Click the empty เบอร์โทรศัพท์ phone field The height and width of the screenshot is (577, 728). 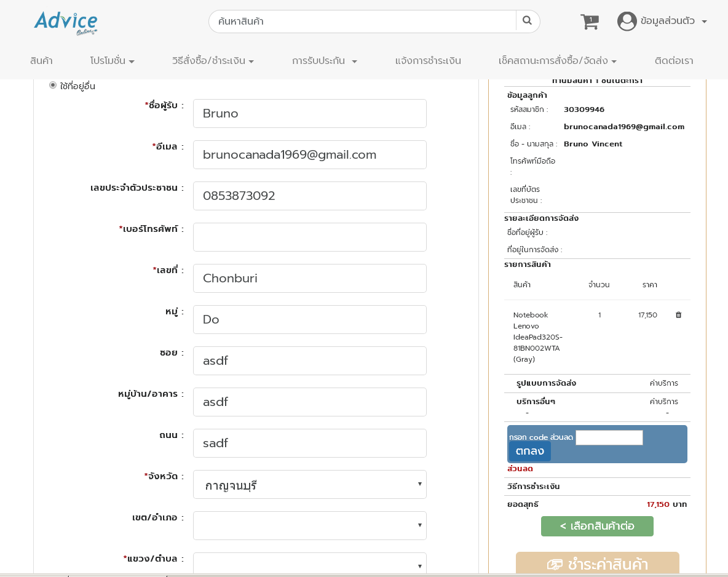[310, 237]
